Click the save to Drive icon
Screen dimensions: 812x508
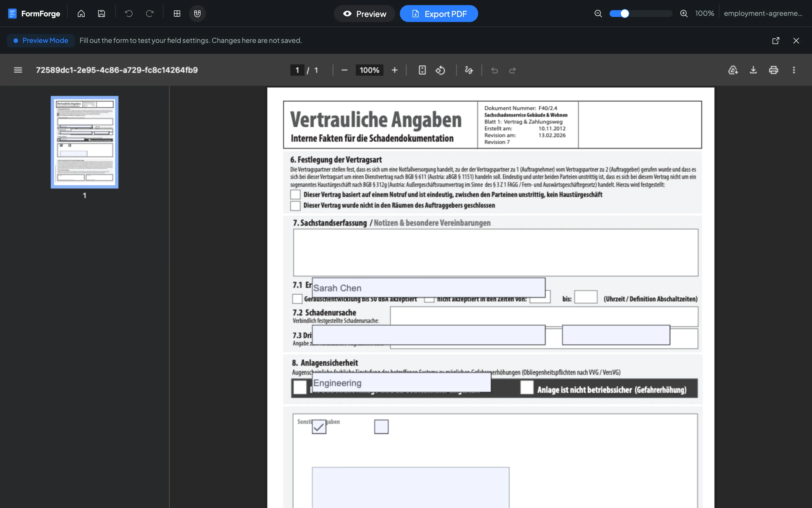tap(733, 70)
